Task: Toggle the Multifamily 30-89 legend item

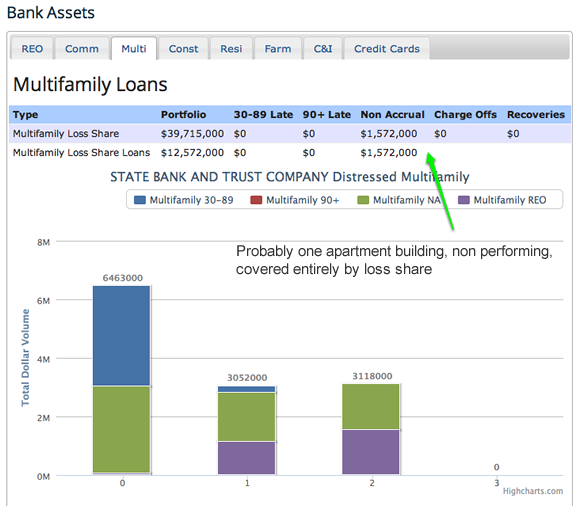Action: coord(183,200)
